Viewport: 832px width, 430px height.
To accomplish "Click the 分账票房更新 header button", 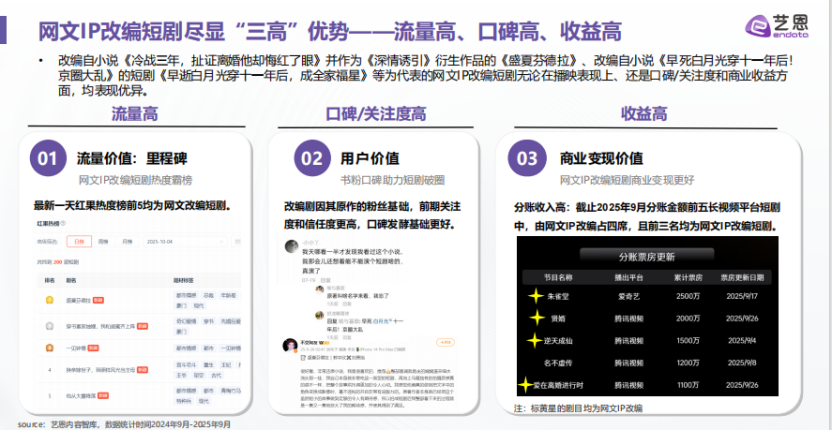I will tap(647, 257).
